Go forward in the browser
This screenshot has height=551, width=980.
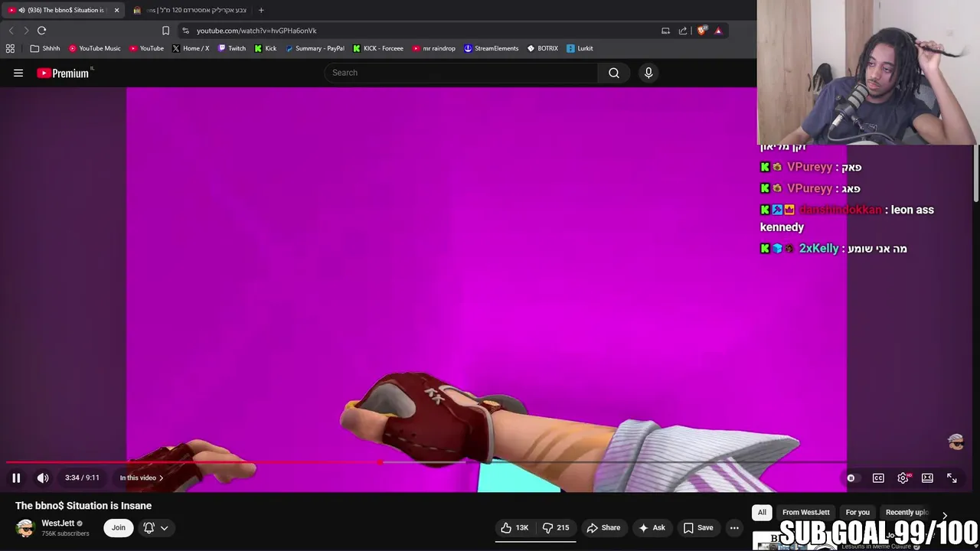click(x=26, y=31)
